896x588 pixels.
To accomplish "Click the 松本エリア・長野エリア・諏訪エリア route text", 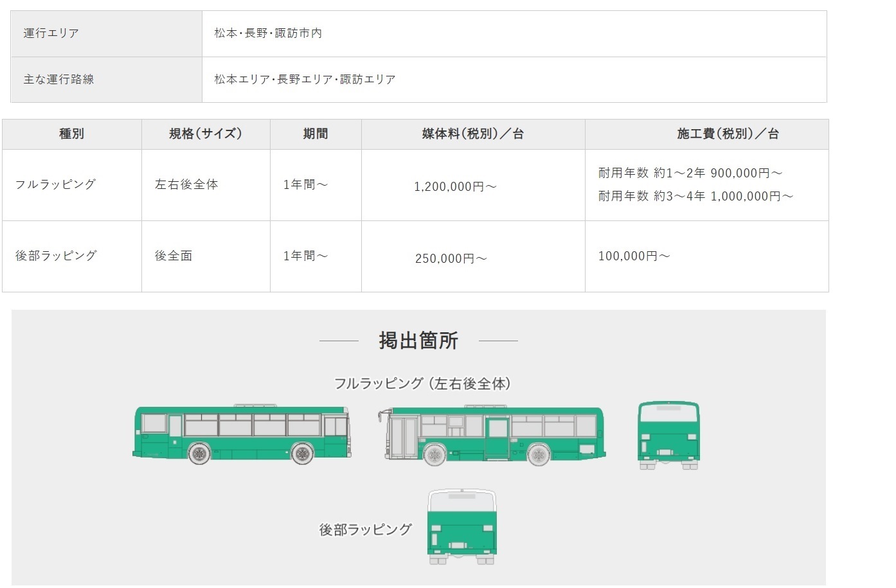I will pos(305,79).
